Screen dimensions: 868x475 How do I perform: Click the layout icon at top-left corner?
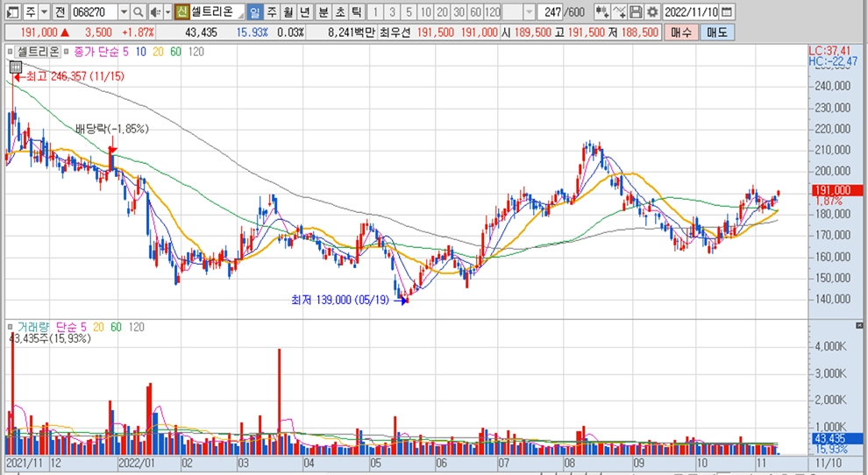click(x=10, y=12)
